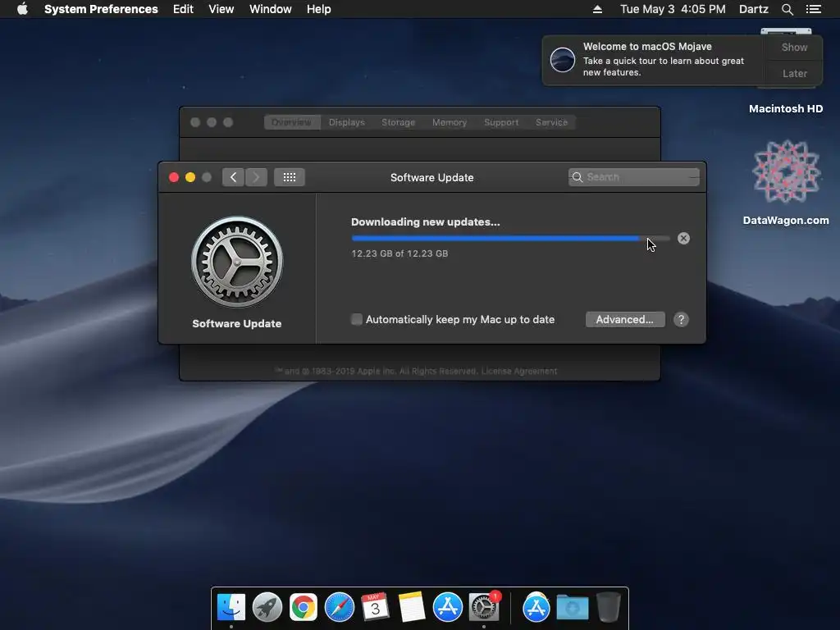Viewport: 840px width, 630px height.
Task: Switch to Memory tab in About This Mac window
Action: pos(450,122)
